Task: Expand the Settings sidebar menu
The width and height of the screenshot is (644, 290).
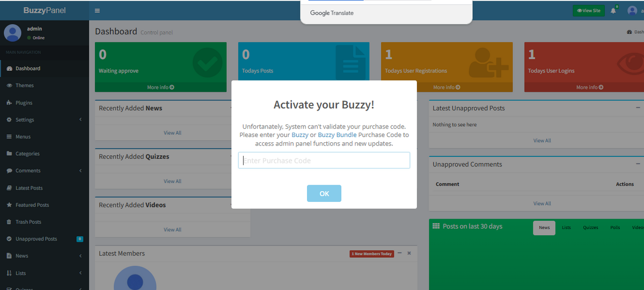Action: pos(45,120)
